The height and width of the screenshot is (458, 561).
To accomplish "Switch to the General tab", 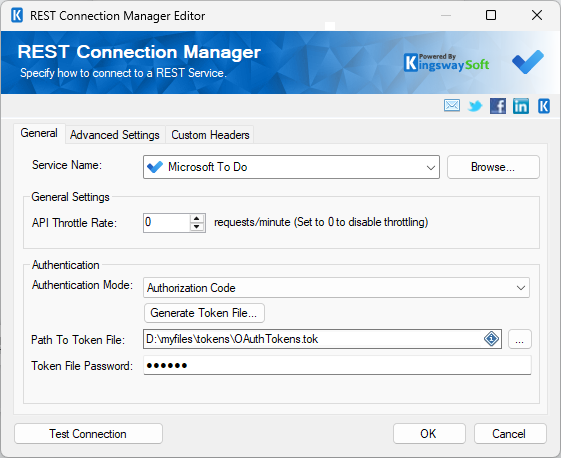I will point(39,133).
